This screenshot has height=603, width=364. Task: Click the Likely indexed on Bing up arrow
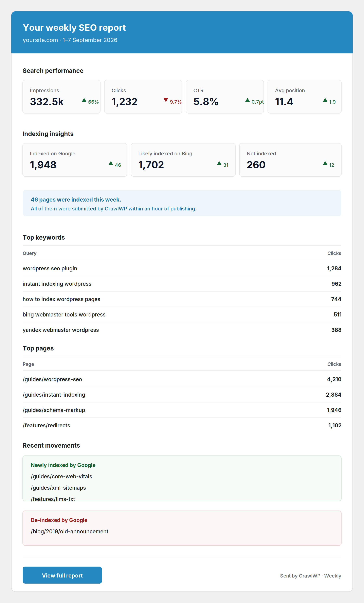pos(219,163)
